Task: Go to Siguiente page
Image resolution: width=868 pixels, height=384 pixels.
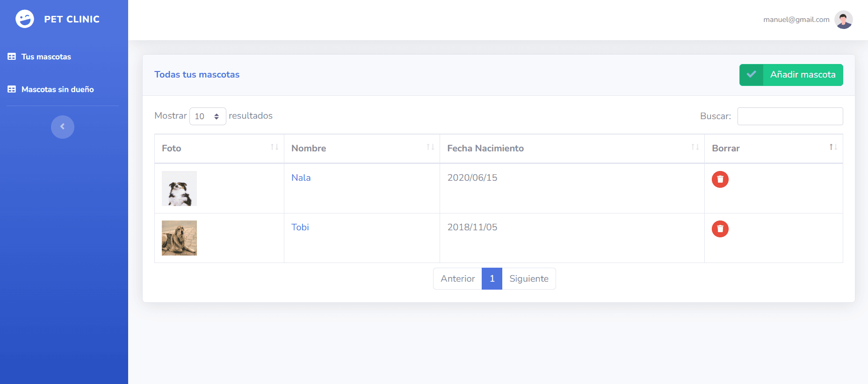Action: click(529, 278)
